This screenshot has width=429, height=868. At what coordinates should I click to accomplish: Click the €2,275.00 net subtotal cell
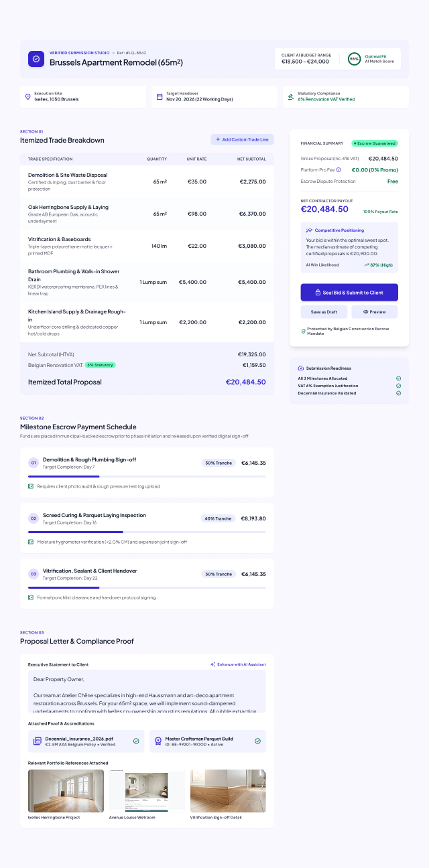(253, 182)
